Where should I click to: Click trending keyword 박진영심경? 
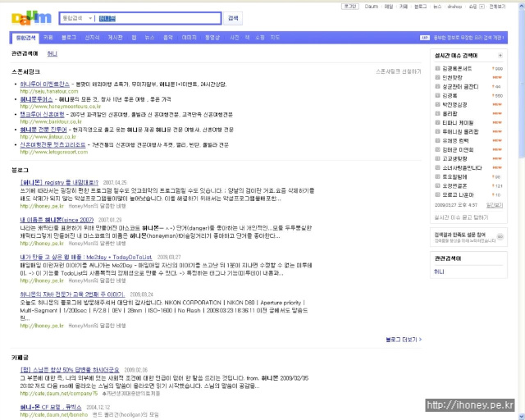[x=454, y=105]
